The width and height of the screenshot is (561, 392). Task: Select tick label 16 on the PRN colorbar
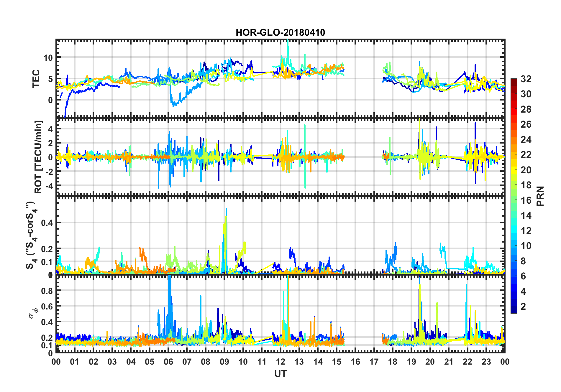526,200
